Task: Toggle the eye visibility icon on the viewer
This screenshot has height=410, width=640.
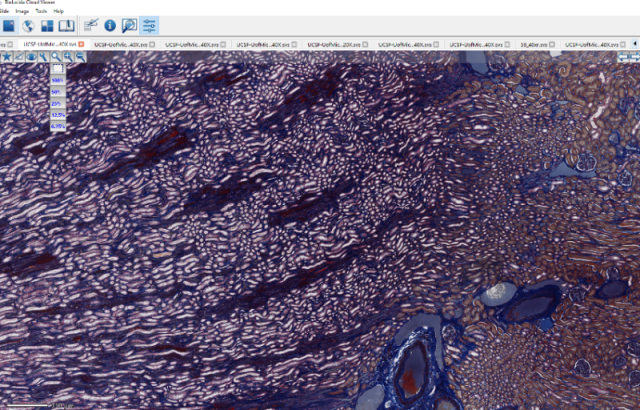Action: pos(31,57)
